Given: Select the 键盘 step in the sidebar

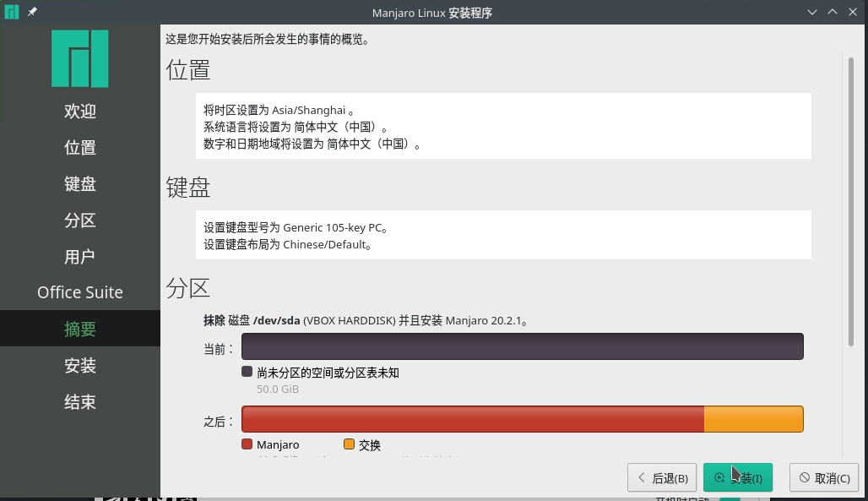Looking at the screenshot, I should click(x=80, y=184).
